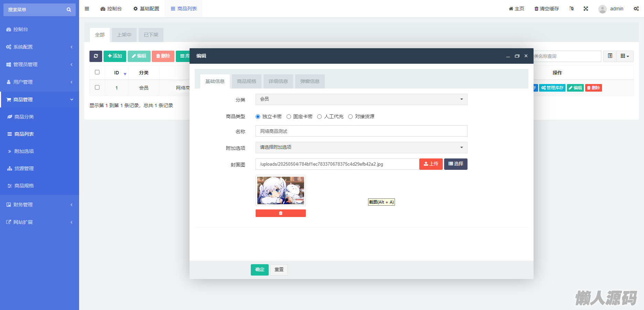644x310 pixels.
Task: Open 附加选项 in the sidebar
Action: (40, 151)
